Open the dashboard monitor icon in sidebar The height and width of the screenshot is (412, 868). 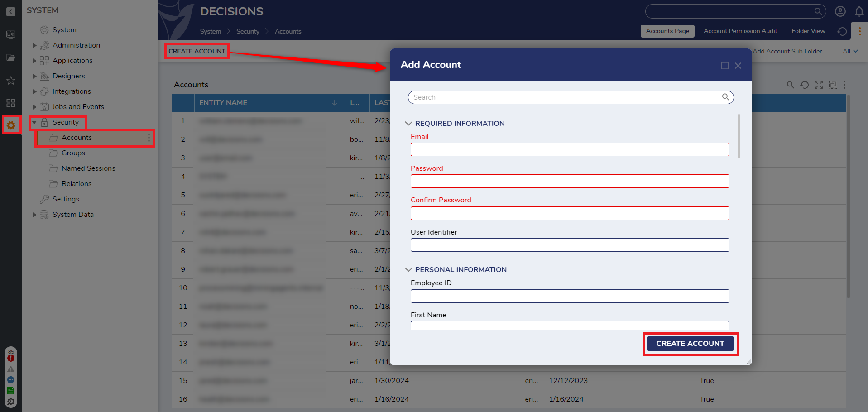click(x=11, y=35)
